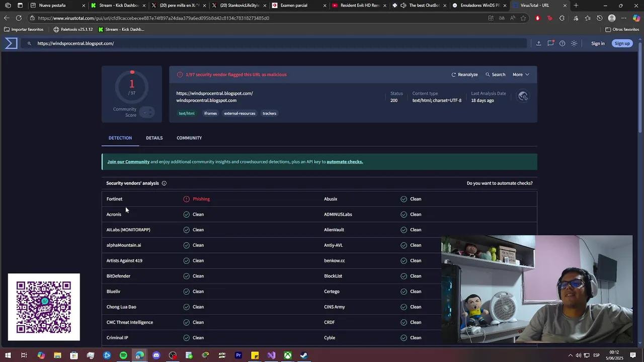Click the browser refresh icon

(x=19, y=18)
